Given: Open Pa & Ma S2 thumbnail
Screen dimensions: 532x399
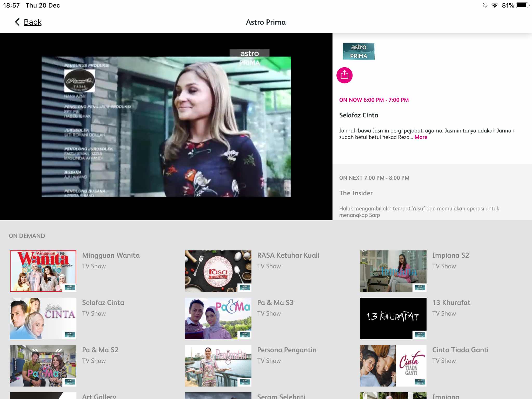Looking at the screenshot, I should [43, 366].
